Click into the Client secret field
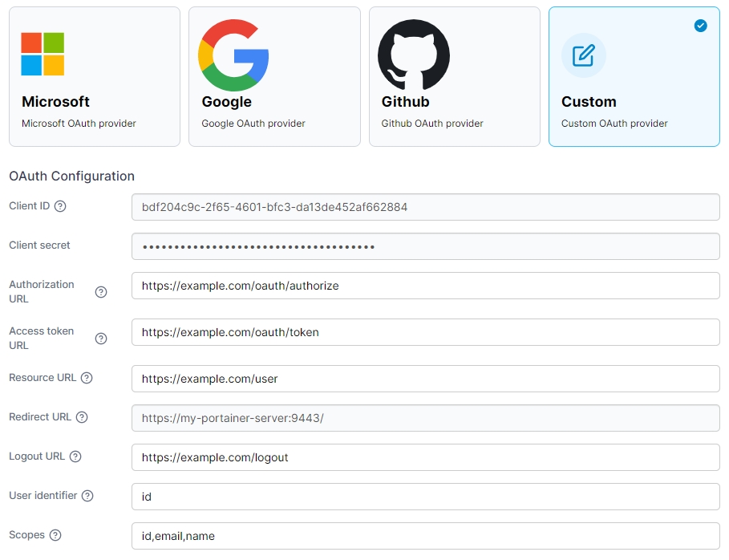Viewport: 729px width, 560px height. pyautogui.click(x=425, y=246)
